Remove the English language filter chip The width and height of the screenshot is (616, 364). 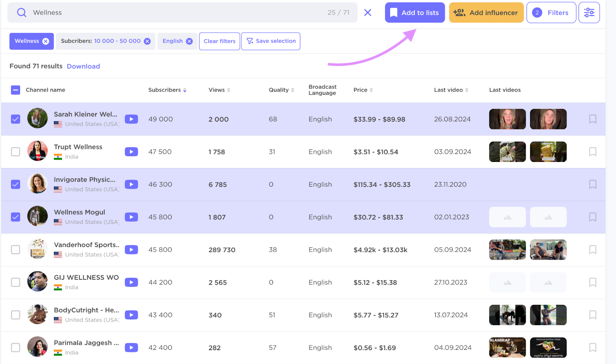(x=189, y=41)
